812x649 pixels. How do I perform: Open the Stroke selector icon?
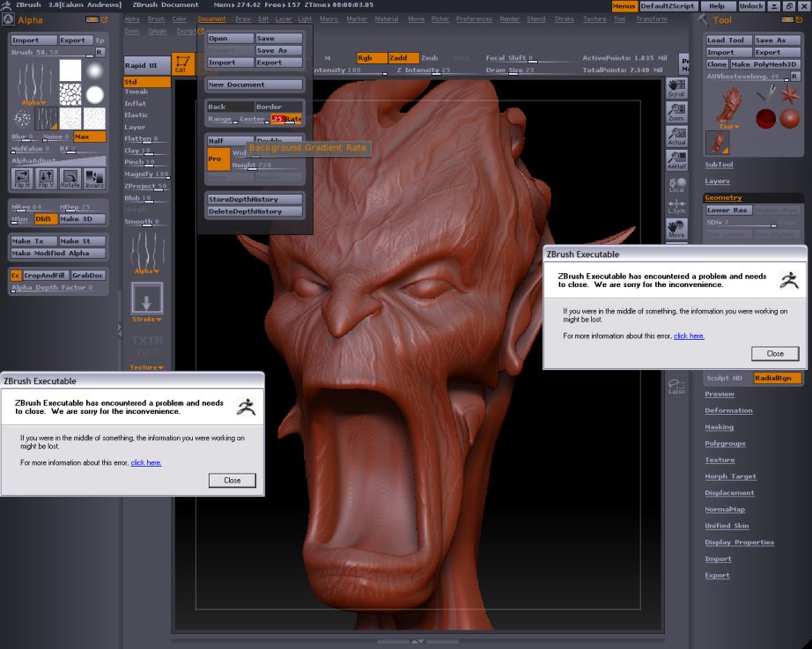tap(146, 299)
